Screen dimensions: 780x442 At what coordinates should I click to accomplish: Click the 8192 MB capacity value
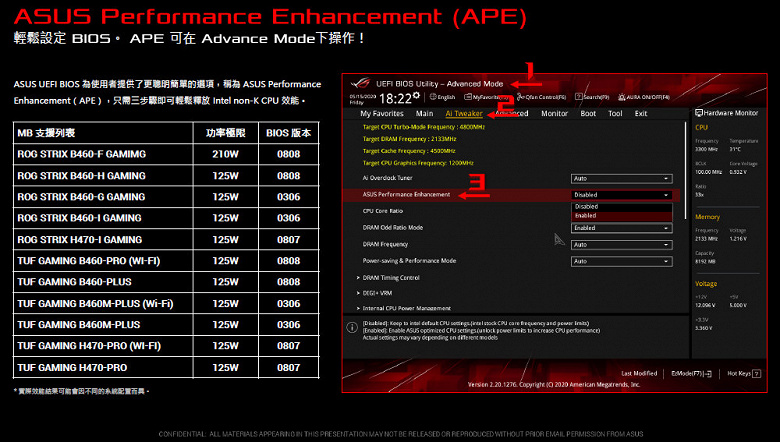pos(705,261)
